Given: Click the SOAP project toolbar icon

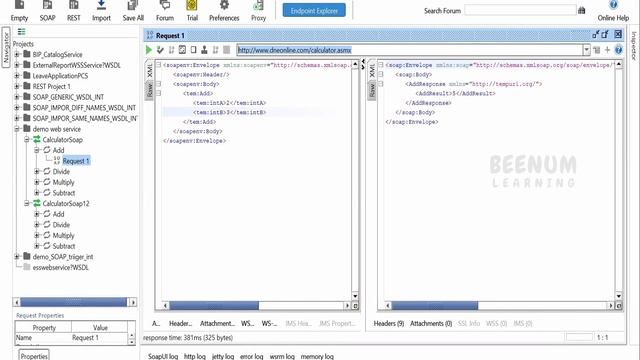Looking at the screenshot, I should click(47, 11).
